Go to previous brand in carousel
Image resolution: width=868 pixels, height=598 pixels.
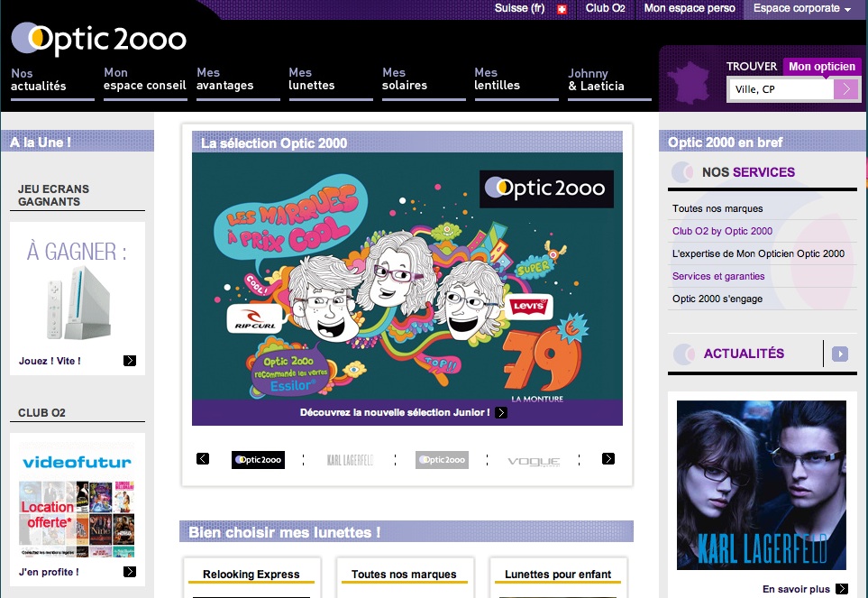[203, 458]
